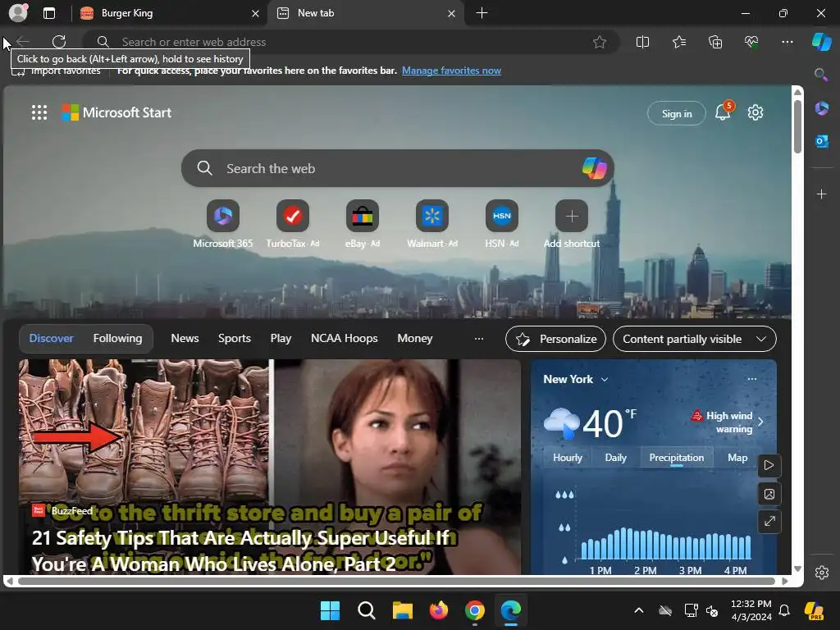Open the weather Map tab
This screenshot has width=840, height=630.
[x=737, y=458]
